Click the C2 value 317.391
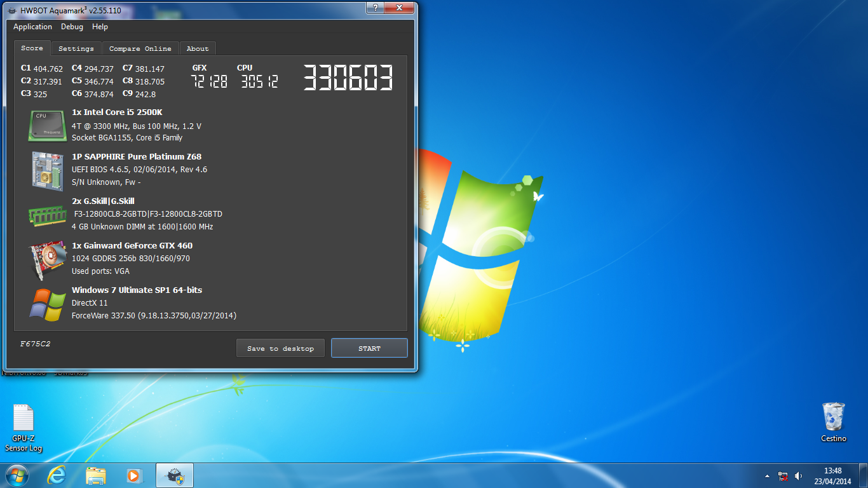This screenshot has width=868, height=488. (x=48, y=81)
